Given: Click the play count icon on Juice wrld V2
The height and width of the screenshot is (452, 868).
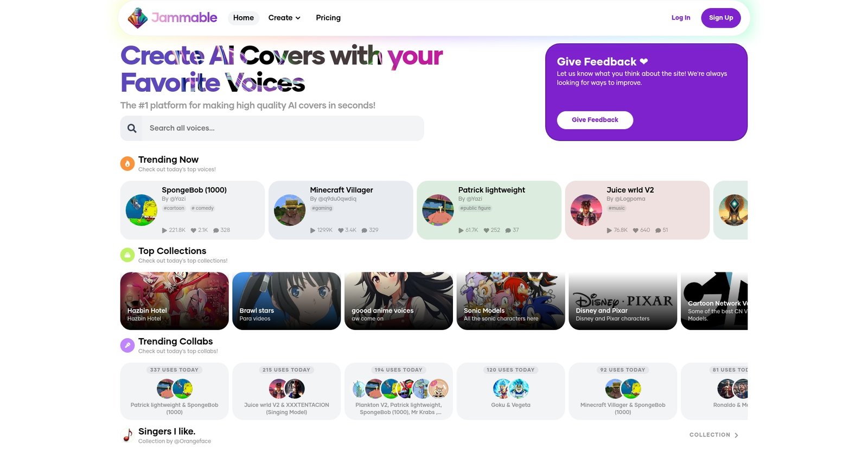Looking at the screenshot, I should pos(609,230).
